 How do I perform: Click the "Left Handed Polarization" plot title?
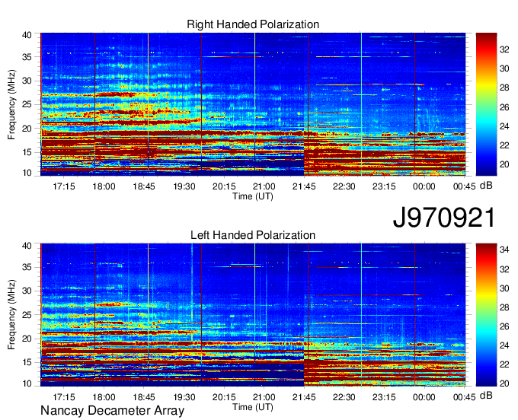pyautogui.click(x=253, y=235)
